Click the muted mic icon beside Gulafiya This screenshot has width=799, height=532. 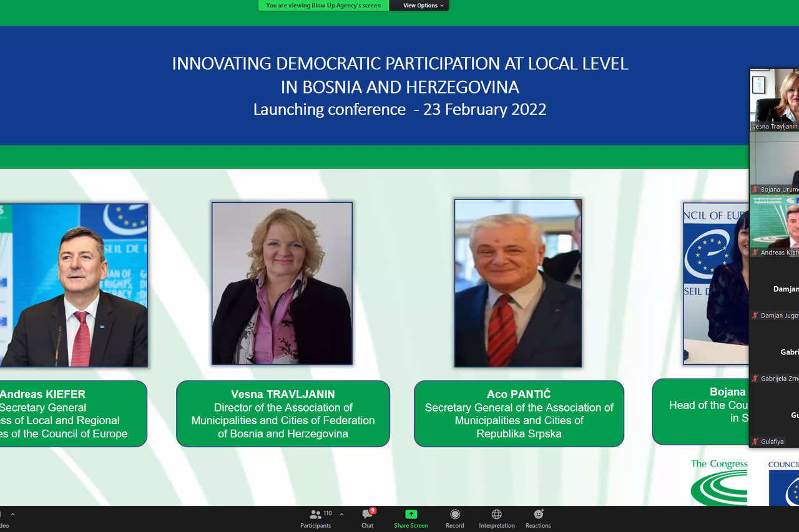coord(755,442)
